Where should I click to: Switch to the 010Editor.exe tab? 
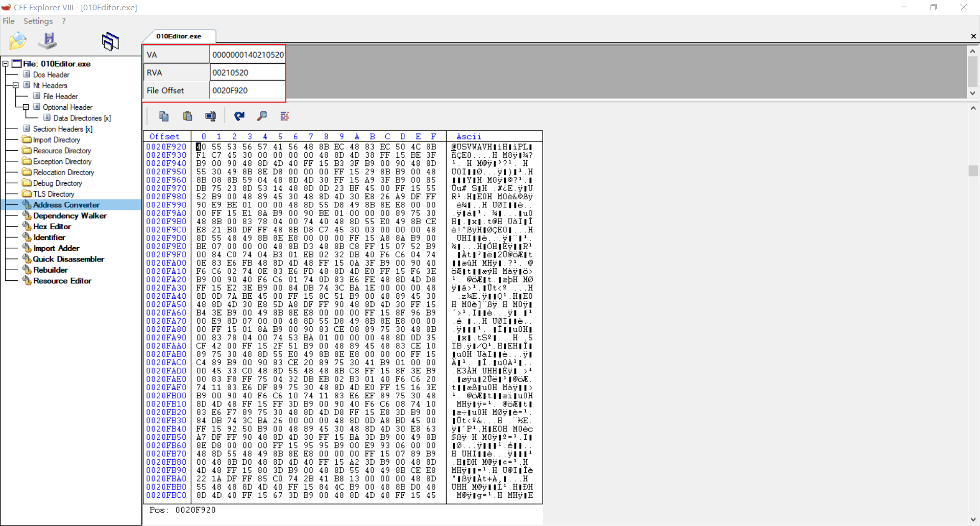point(179,36)
